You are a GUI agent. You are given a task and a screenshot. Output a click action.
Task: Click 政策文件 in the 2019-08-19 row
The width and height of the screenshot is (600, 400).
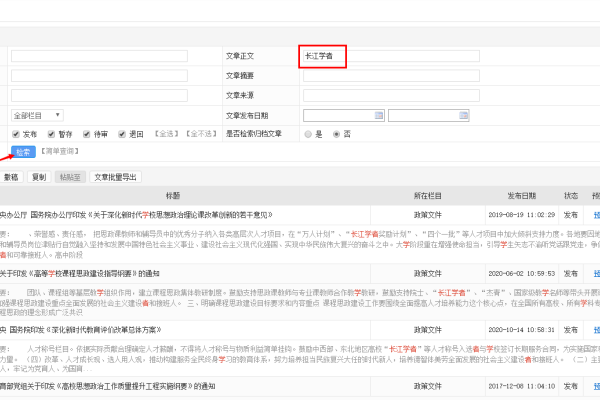point(427,215)
